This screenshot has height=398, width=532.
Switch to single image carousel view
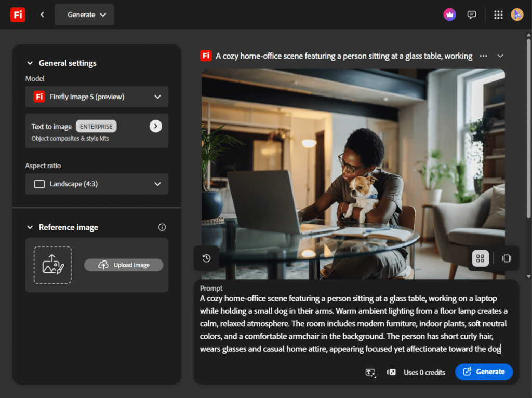tap(507, 258)
